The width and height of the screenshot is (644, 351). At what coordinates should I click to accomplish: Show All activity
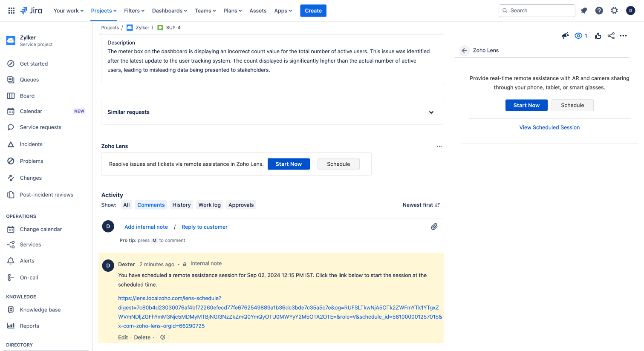127,205
